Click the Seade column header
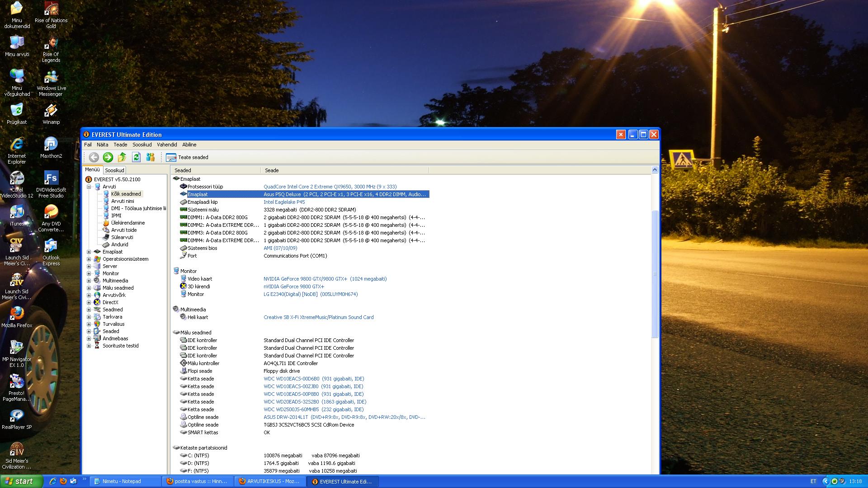Viewport: 868px width, 488px height. (345, 170)
